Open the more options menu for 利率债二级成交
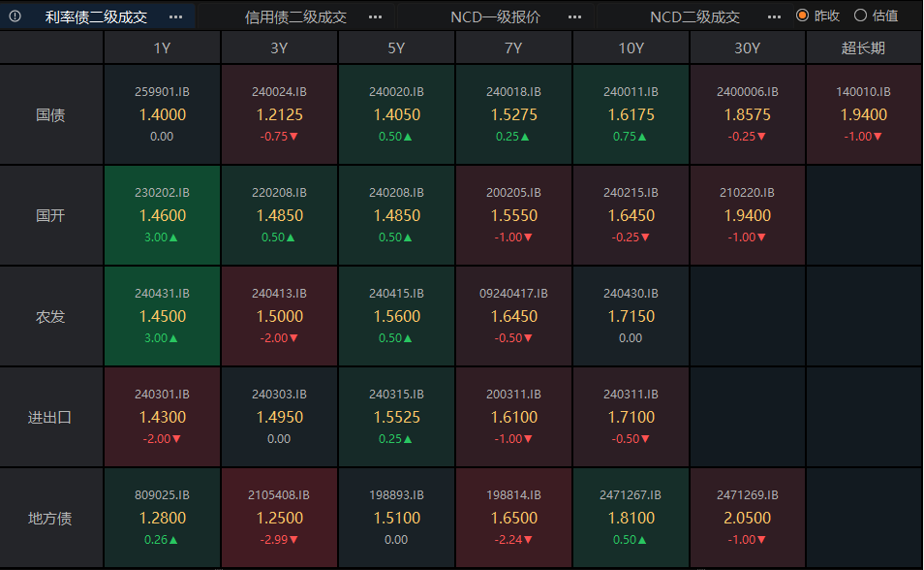924x570 pixels. 175,16
